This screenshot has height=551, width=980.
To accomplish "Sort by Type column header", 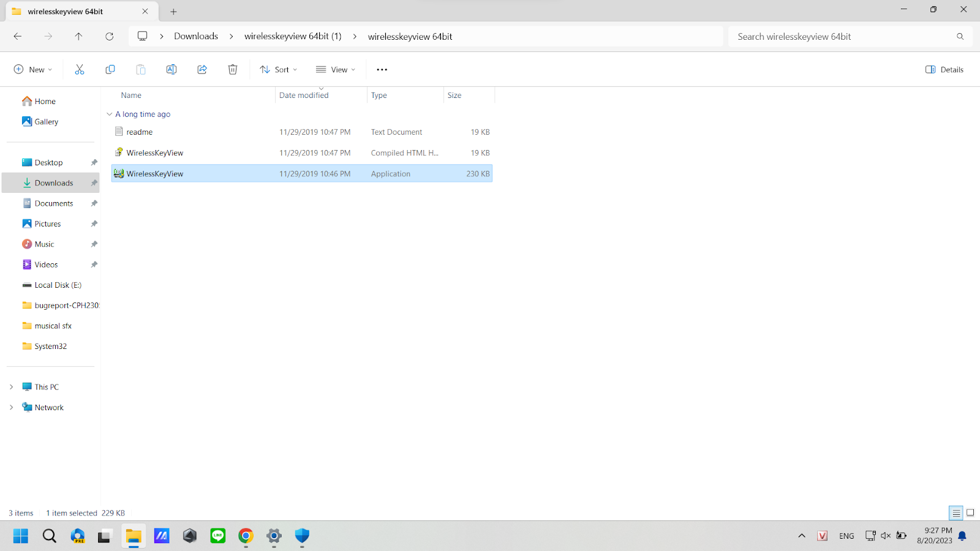I will (x=379, y=96).
